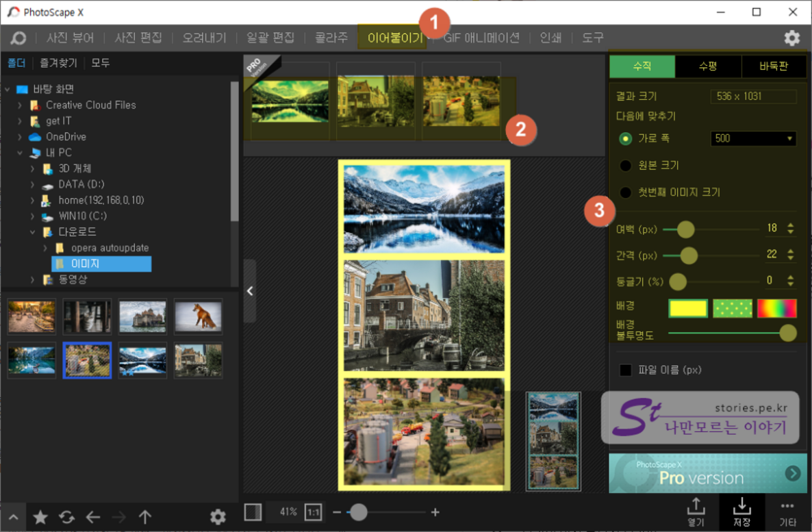Click the 기타 more options button
Image resolution: width=812 pixels, height=532 pixels.
[x=787, y=511]
